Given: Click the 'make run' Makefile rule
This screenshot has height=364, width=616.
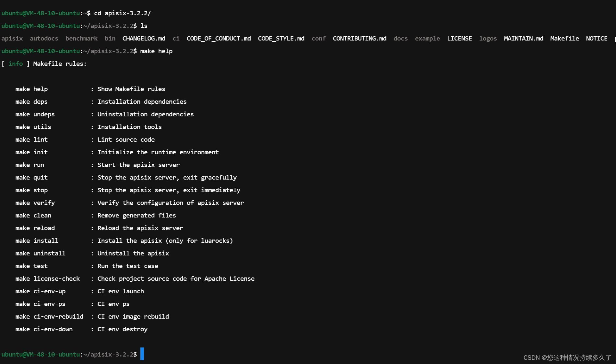Looking at the screenshot, I should tap(30, 165).
